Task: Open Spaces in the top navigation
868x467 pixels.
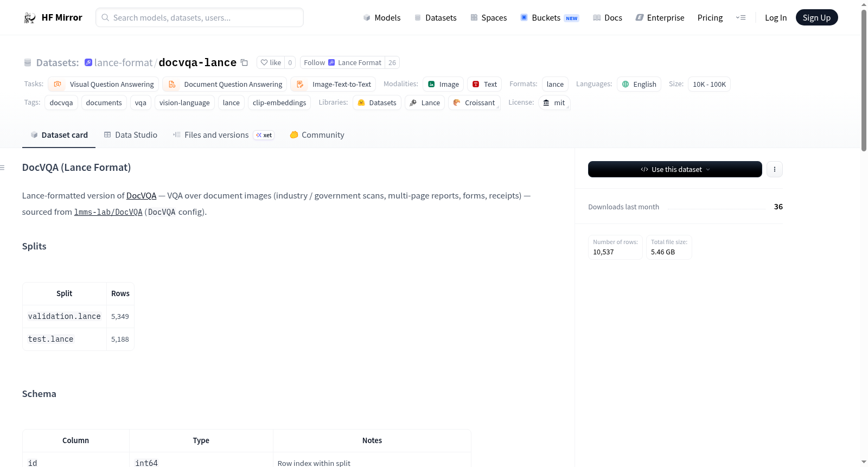Action: click(489, 18)
